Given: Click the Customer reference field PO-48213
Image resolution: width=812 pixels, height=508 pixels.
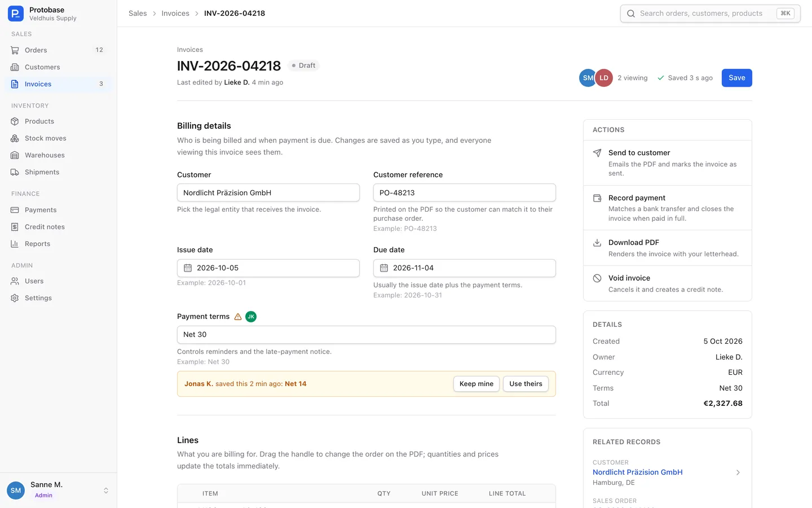Looking at the screenshot, I should (465, 192).
